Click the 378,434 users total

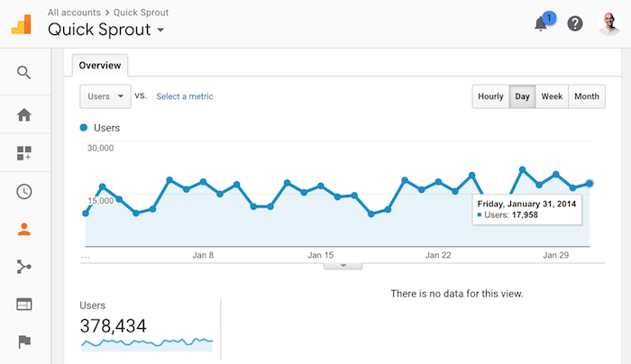(113, 326)
